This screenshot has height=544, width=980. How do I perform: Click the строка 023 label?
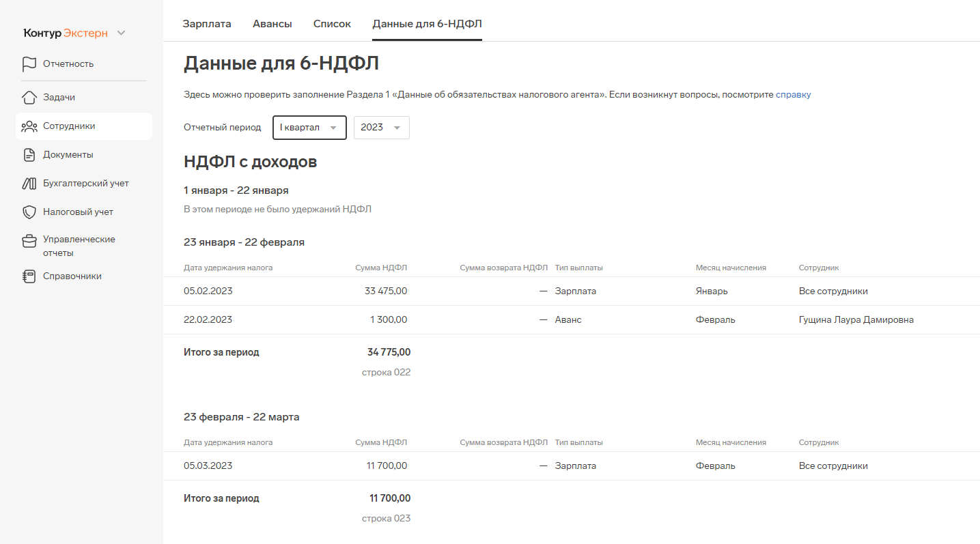coord(387,519)
